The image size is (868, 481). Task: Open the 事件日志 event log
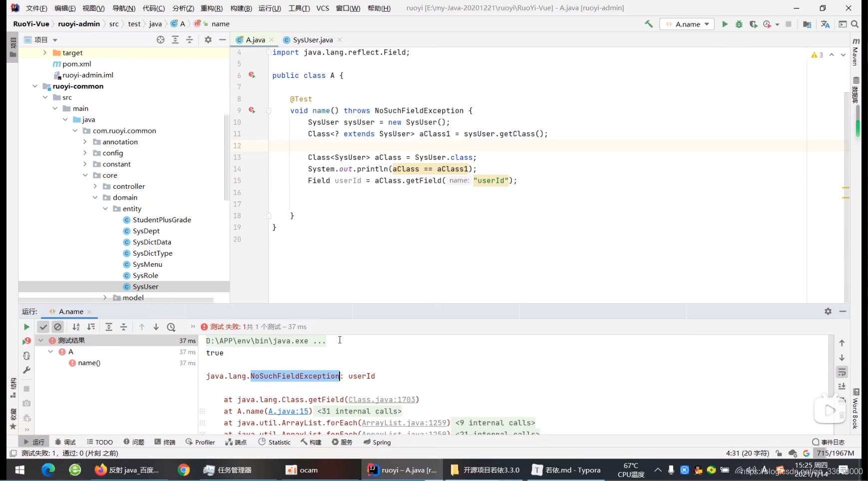tap(828, 442)
